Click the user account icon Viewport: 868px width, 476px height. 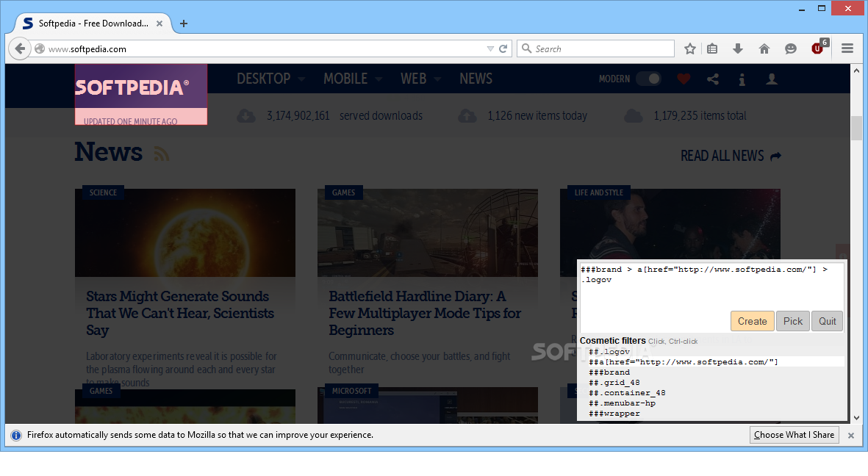tap(771, 79)
